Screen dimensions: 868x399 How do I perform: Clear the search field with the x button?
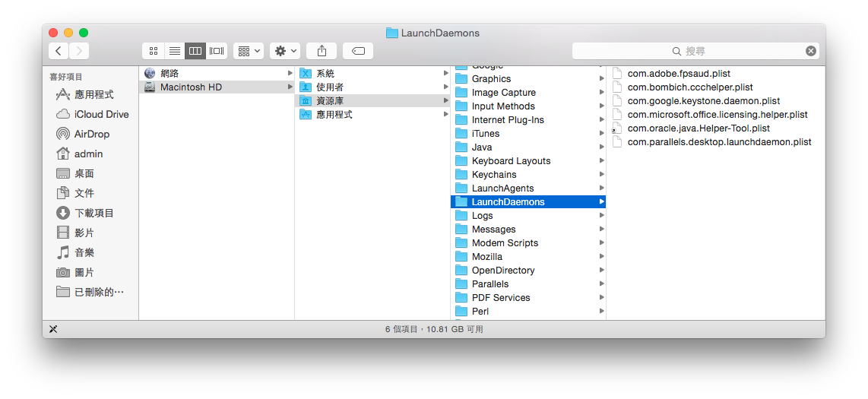tap(811, 51)
